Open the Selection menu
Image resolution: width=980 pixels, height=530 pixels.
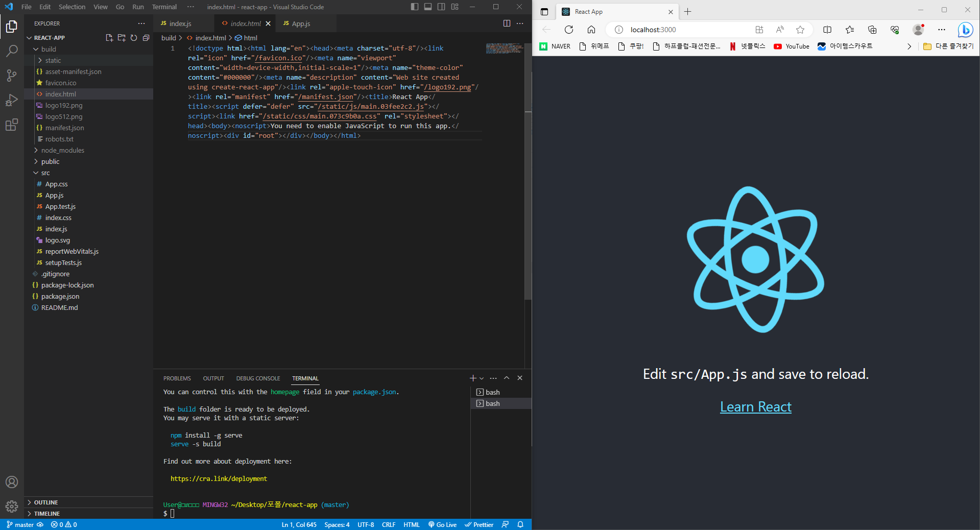[x=72, y=7]
